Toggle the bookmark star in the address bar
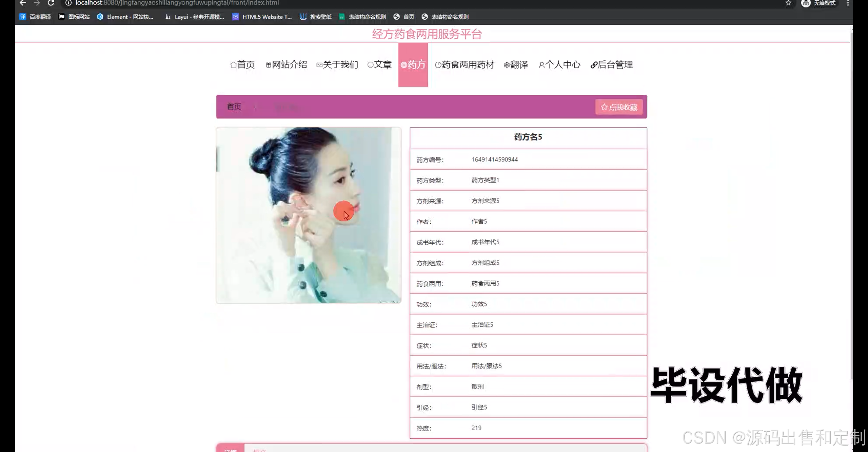This screenshot has width=868, height=452. [788, 3]
